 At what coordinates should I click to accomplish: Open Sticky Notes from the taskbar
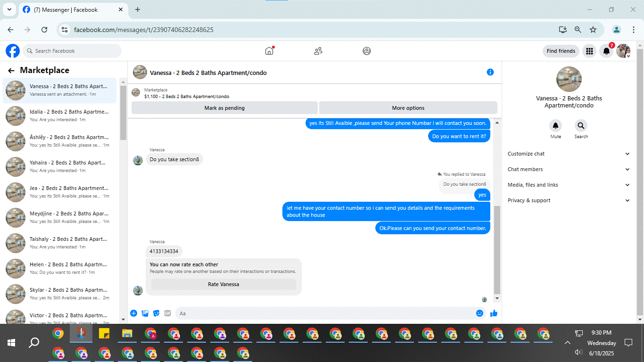click(104, 334)
